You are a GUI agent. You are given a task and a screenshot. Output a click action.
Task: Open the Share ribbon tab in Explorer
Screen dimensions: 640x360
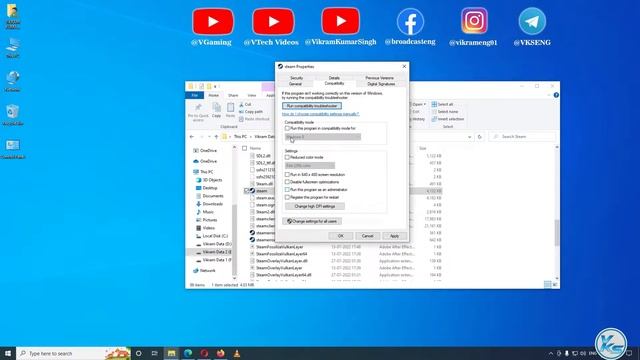(x=233, y=95)
